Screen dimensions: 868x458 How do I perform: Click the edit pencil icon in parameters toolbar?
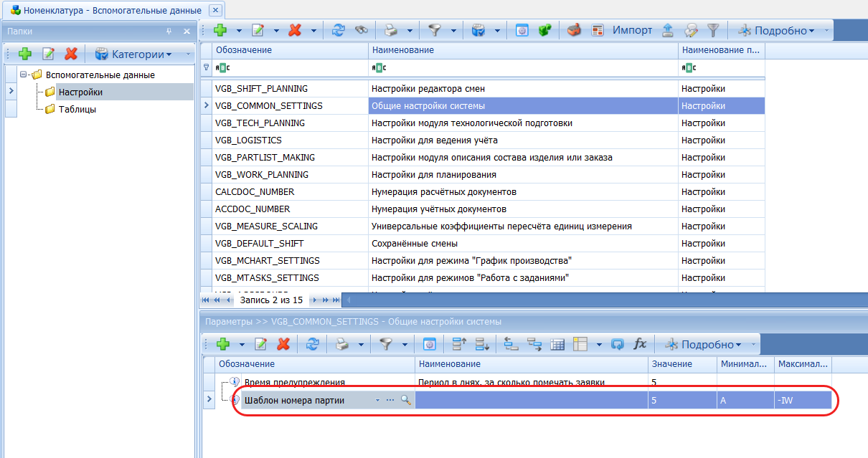(x=260, y=344)
